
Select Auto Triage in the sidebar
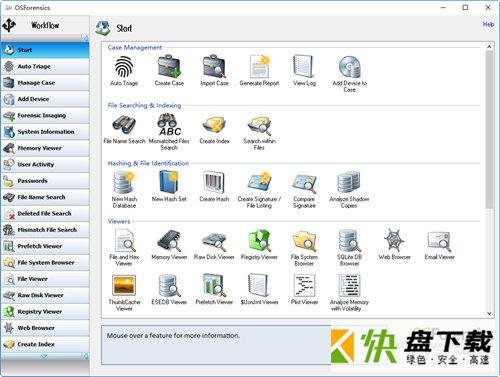click(x=45, y=66)
